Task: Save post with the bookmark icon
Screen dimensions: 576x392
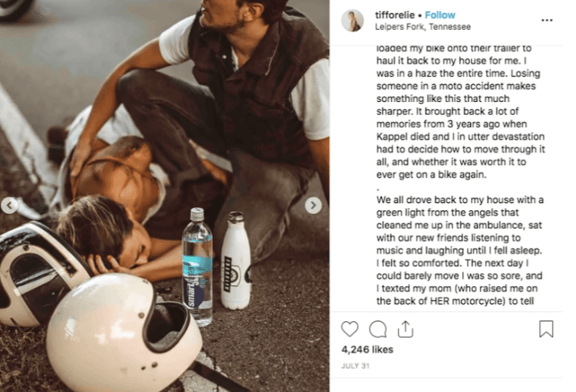Action: tap(546, 329)
